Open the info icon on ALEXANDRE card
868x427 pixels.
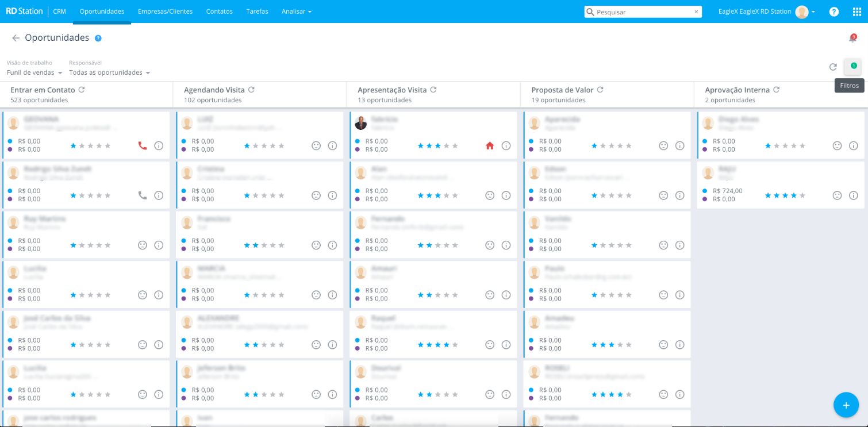332,345
